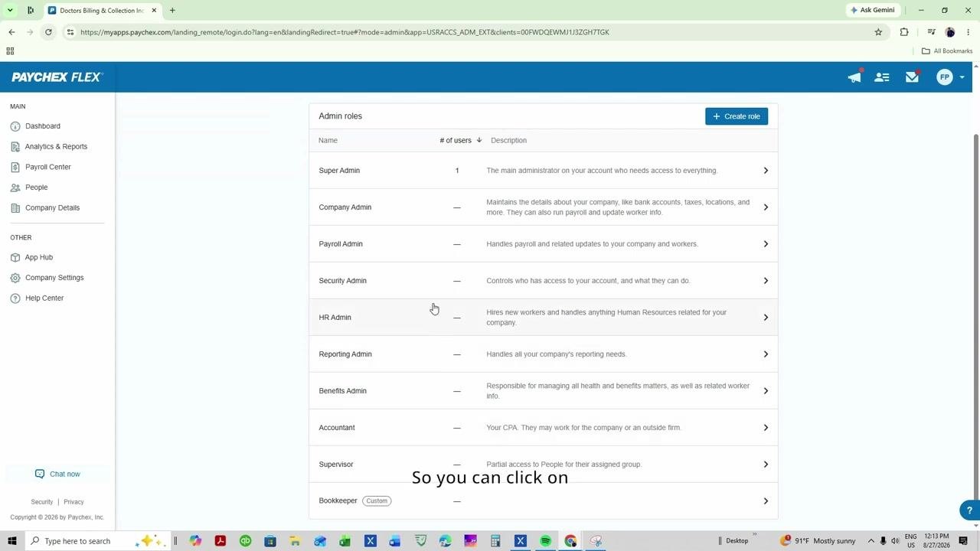Open Chrome from the taskbar
980x551 pixels.
pyautogui.click(x=570, y=541)
